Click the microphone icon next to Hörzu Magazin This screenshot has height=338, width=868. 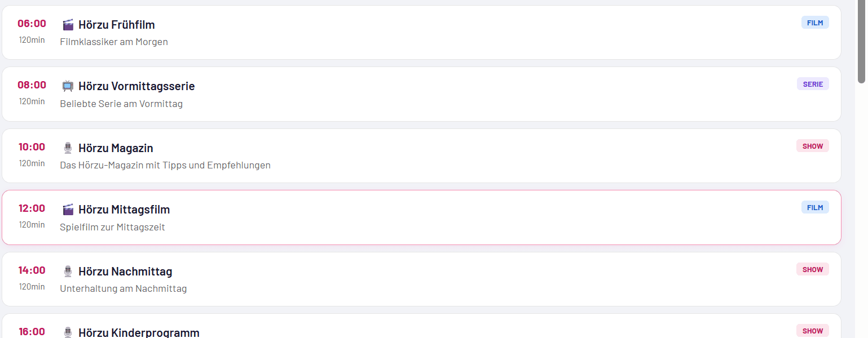68,147
